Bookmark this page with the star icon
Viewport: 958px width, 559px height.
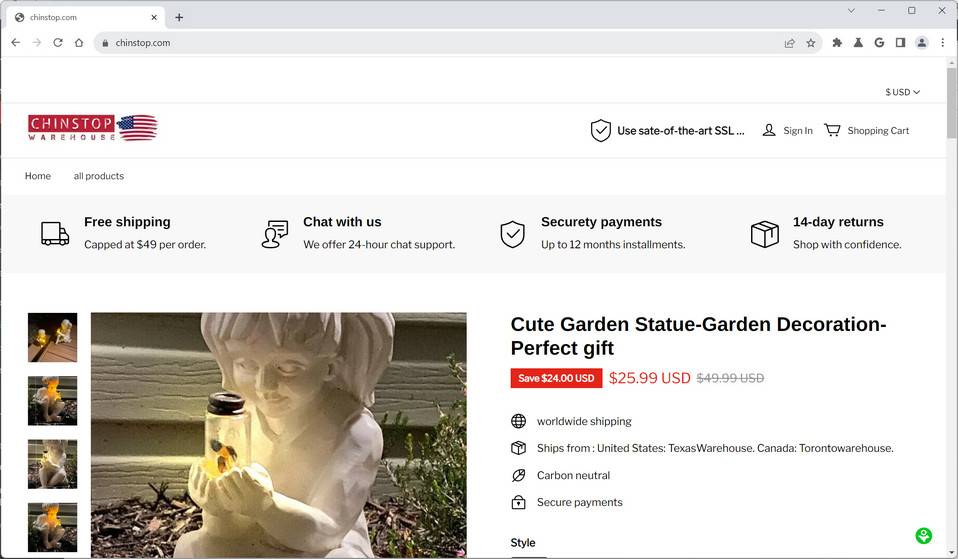(x=811, y=43)
